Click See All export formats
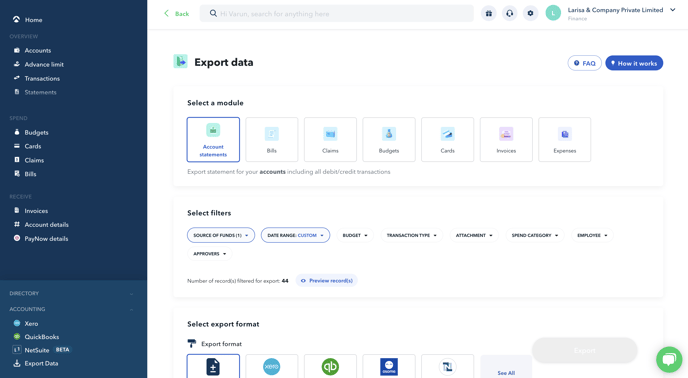The width and height of the screenshot is (688, 378). tap(506, 367)
